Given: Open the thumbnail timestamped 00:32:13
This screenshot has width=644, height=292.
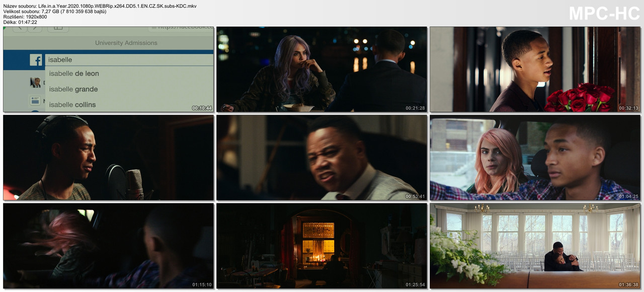Looking at the screenshot, I should click(535, 69).
